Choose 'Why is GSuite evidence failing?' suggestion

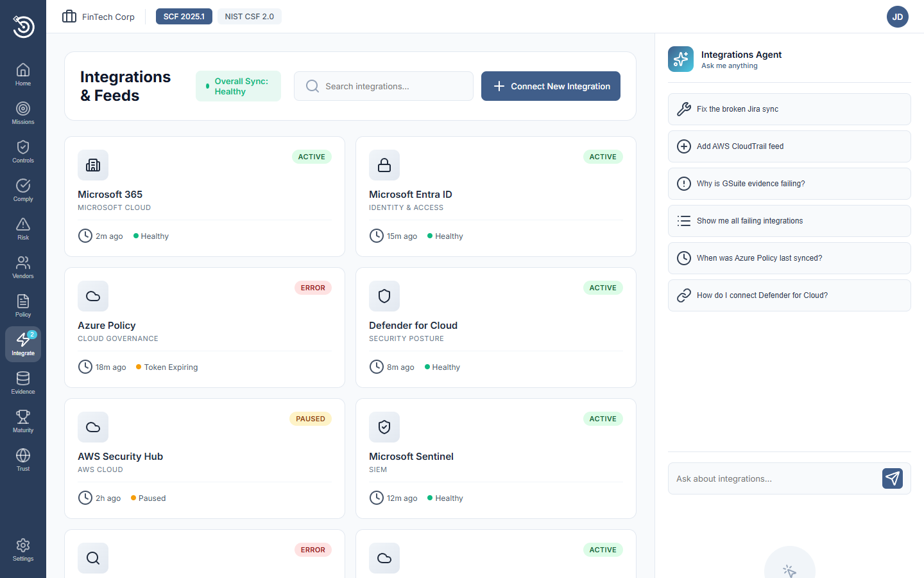click(789, 184)
